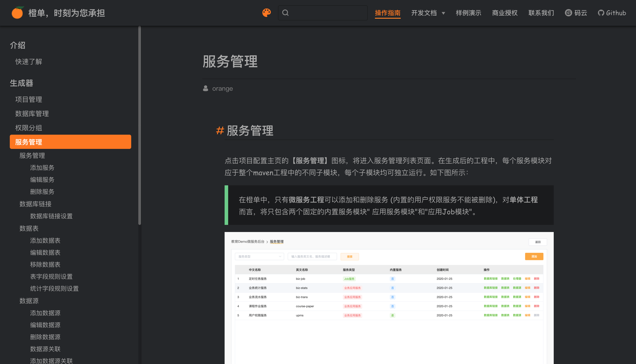Switch to the 操作指南 nav tab
The image size is (636, 364).
point(387,13)
